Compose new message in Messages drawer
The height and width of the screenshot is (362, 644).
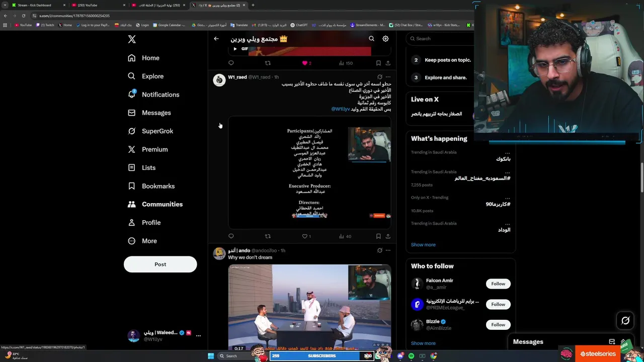[612, 342]
